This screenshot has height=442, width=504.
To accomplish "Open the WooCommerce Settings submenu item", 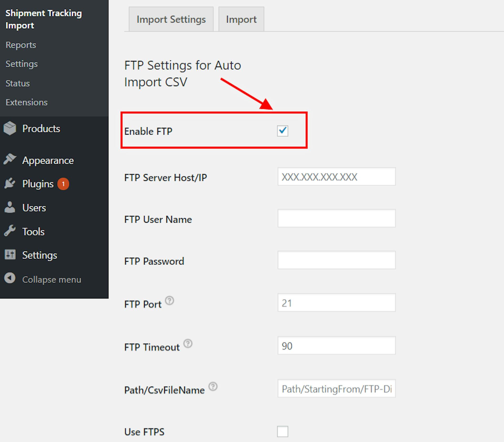I will pyautogui.click(x=22, y=64).
